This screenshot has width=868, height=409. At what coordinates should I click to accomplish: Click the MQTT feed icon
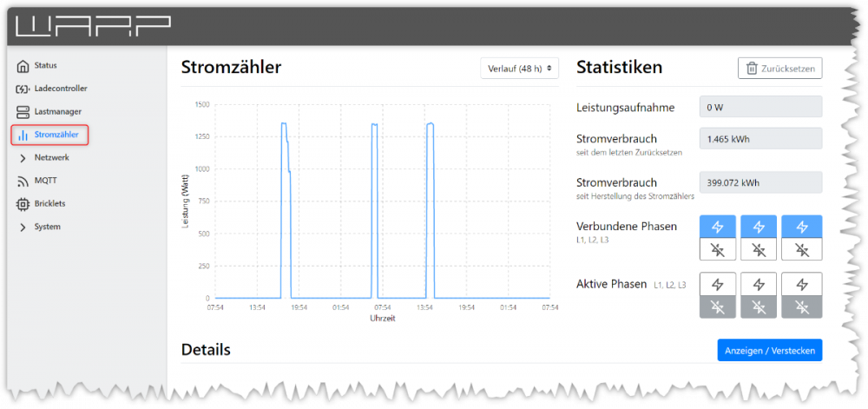(x=23, y=181)
